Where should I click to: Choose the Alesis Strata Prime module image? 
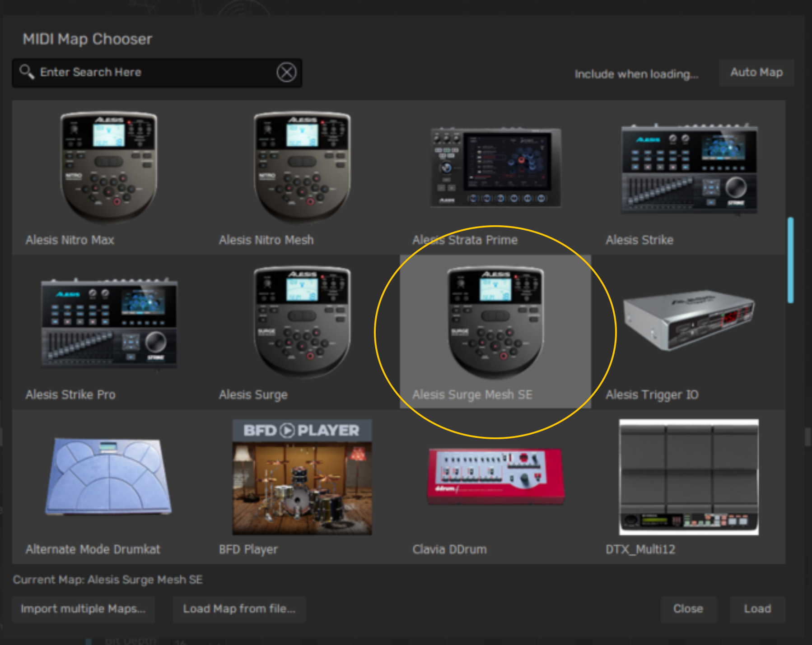click(x=495, y=167)
